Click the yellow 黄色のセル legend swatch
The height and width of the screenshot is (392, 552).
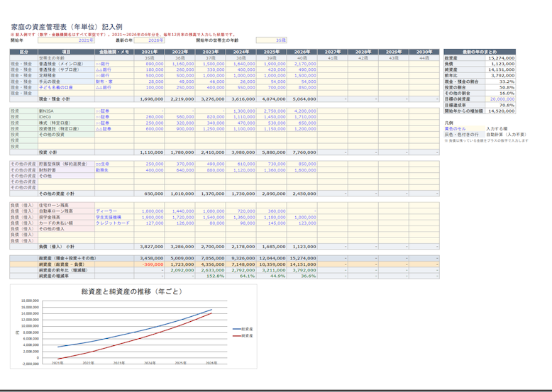coord(464,129)
